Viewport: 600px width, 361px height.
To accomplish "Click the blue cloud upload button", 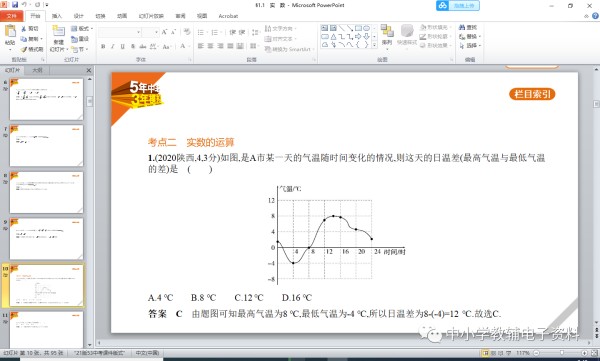I will coord(458,5).
